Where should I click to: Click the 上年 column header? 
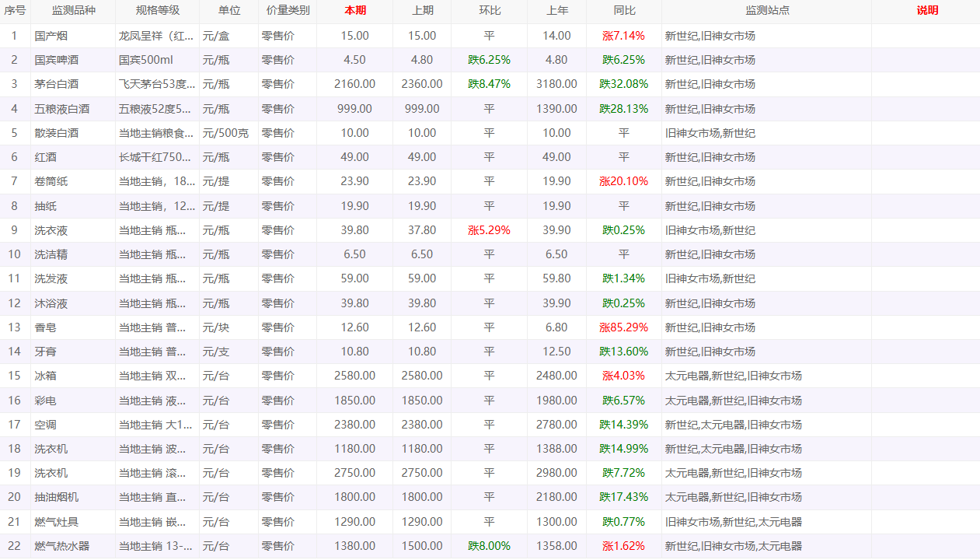(556, 11)
